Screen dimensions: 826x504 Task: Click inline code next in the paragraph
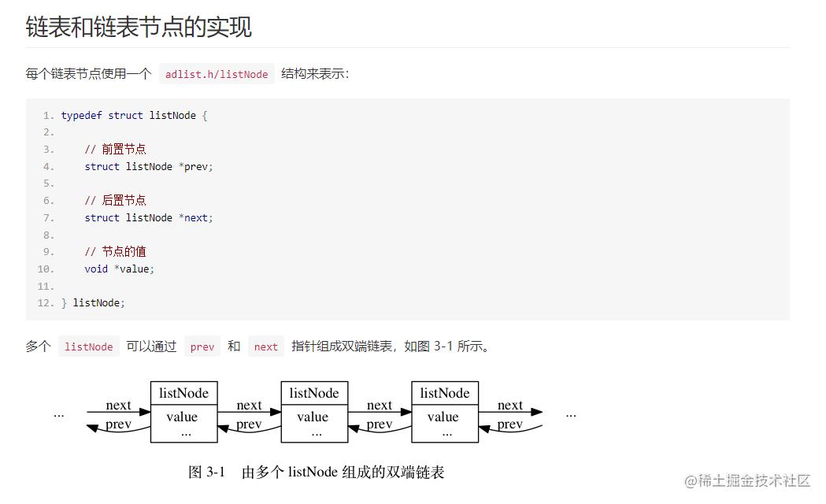pos(265,346)
